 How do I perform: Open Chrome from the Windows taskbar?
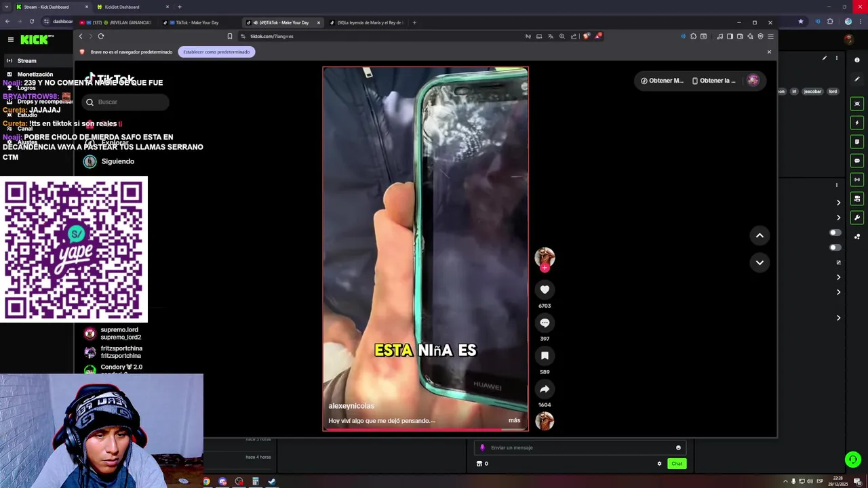pyautogui.click(x=206, y=481)
